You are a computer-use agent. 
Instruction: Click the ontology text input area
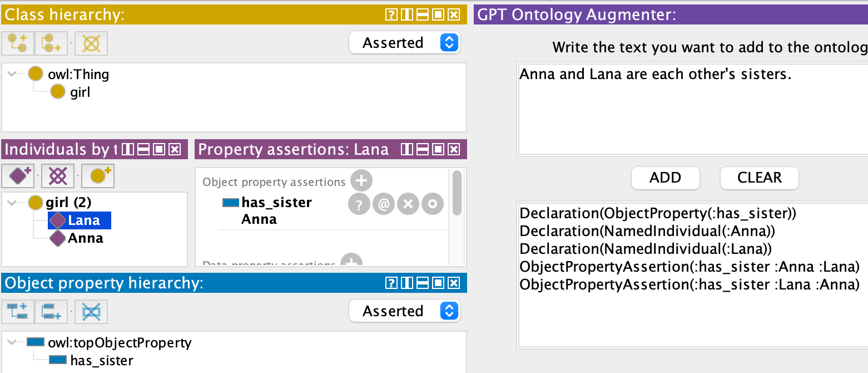690,111
